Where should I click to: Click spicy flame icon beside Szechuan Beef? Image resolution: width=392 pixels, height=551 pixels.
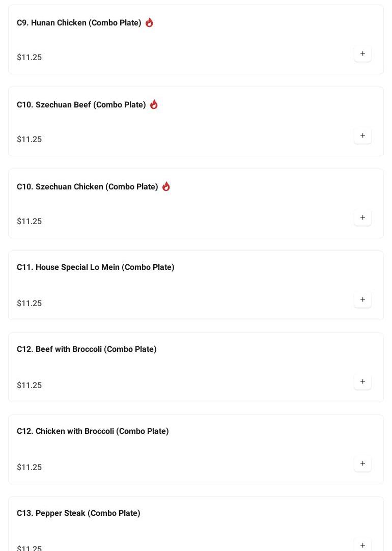click(x=154, y=104)
